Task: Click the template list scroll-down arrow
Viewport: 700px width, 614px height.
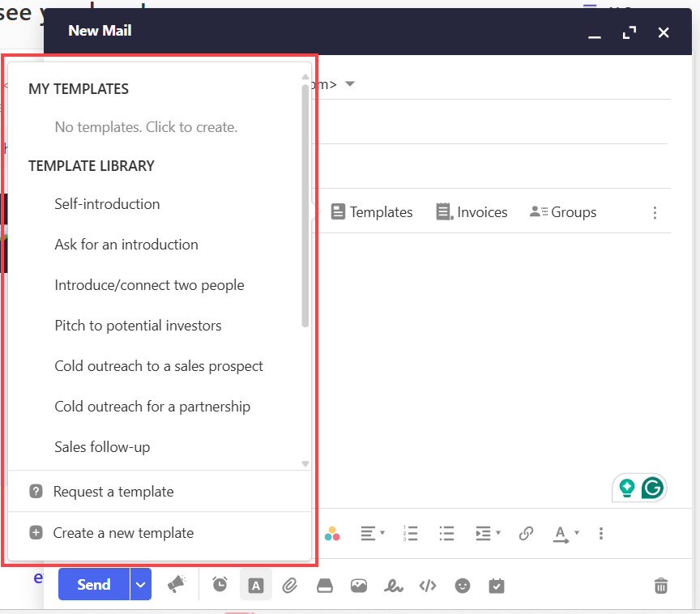Action: tap(305, 463)
